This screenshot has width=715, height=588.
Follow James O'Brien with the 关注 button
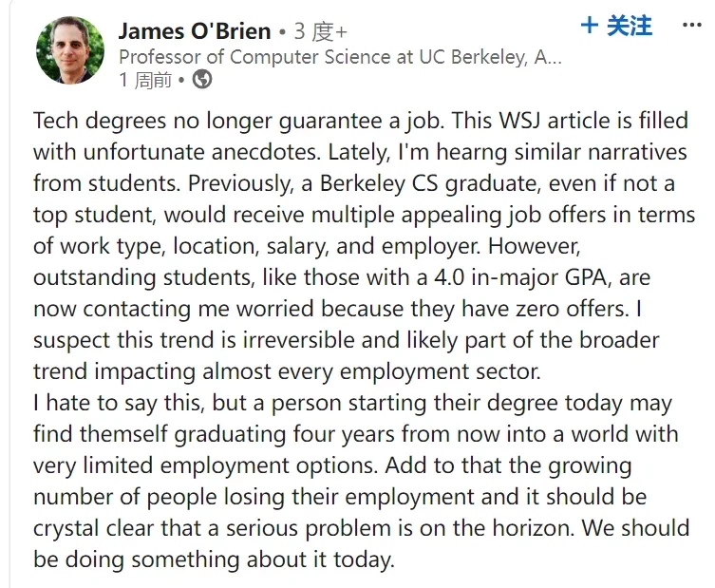tap(616, 25)
